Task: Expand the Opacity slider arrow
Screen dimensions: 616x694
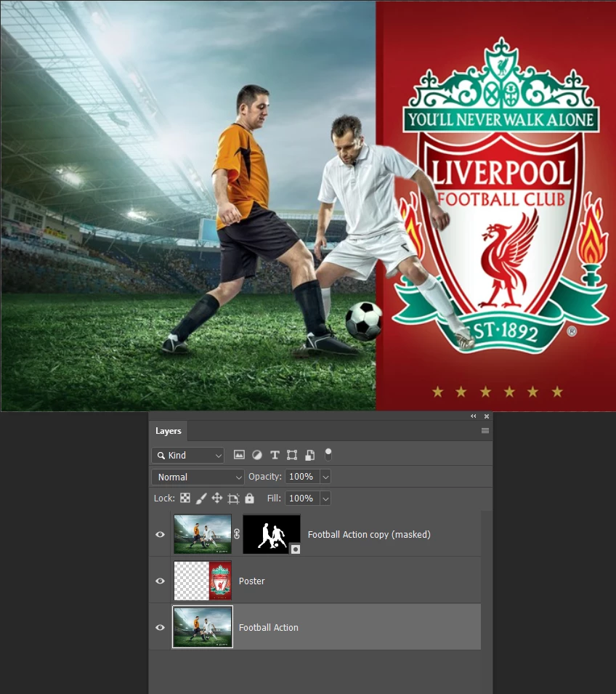Action: (x=325, y=477)
